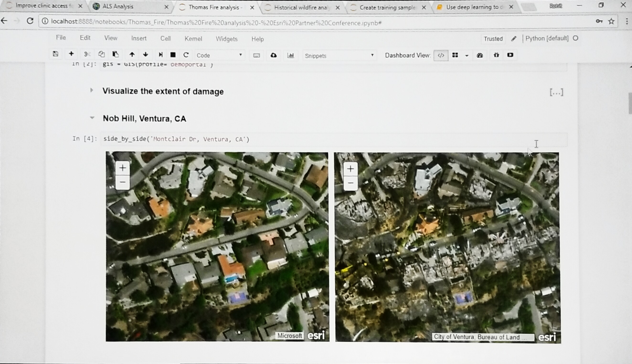
Task: Close the 'Thomas Fire analysis' tab
Action: (252, 7)
